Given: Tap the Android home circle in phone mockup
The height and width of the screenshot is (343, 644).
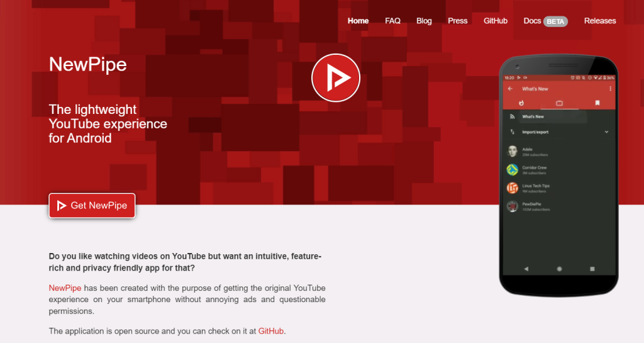Looking at the screenshot, I should pyautogui.click(x=559, y=269).
